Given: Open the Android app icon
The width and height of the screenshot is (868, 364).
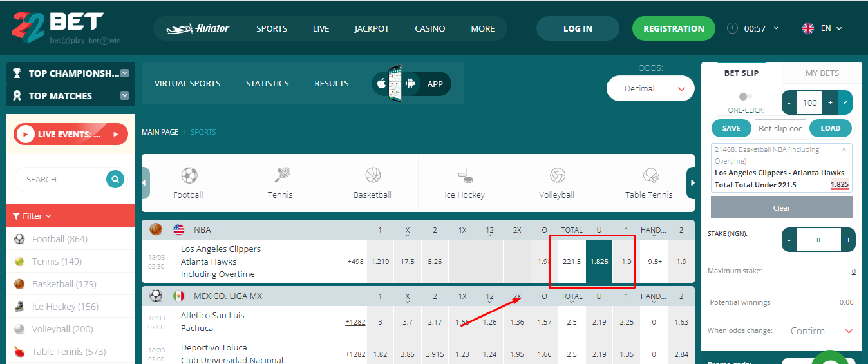Looking at the screenshot, I should pos(410,84).
